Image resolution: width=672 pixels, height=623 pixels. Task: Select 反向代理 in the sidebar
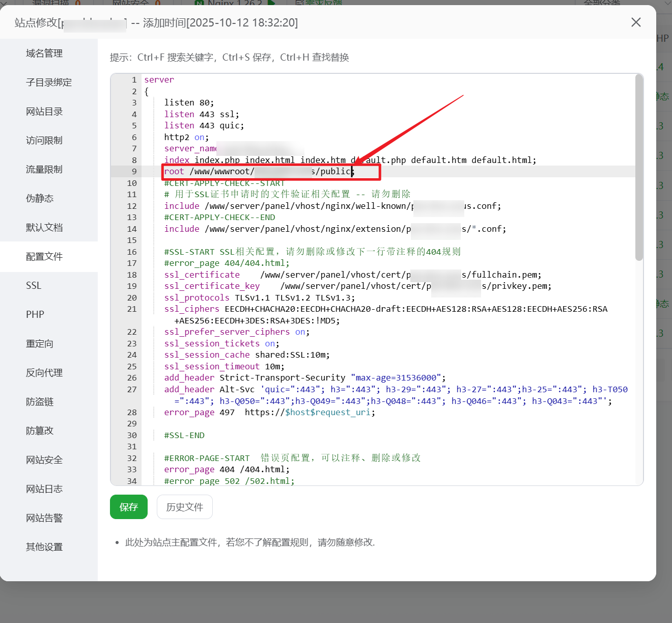[x=44, y=373]
